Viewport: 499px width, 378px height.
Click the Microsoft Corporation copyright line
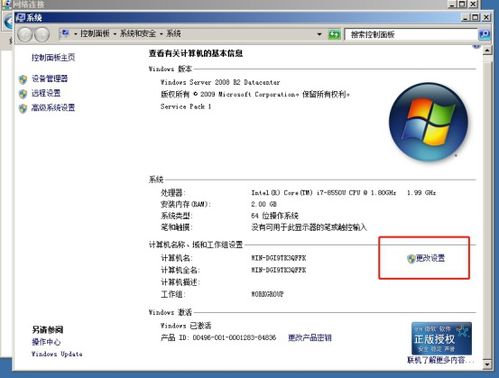(255, 94)
